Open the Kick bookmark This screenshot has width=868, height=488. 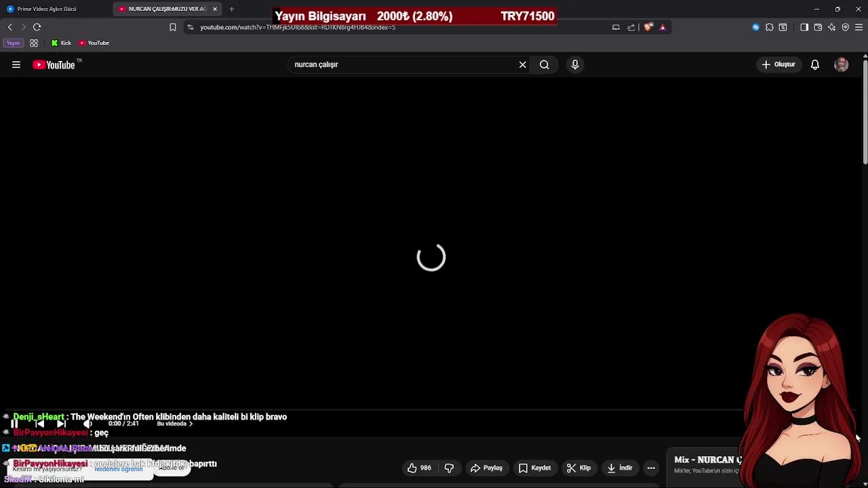(61, 43)
